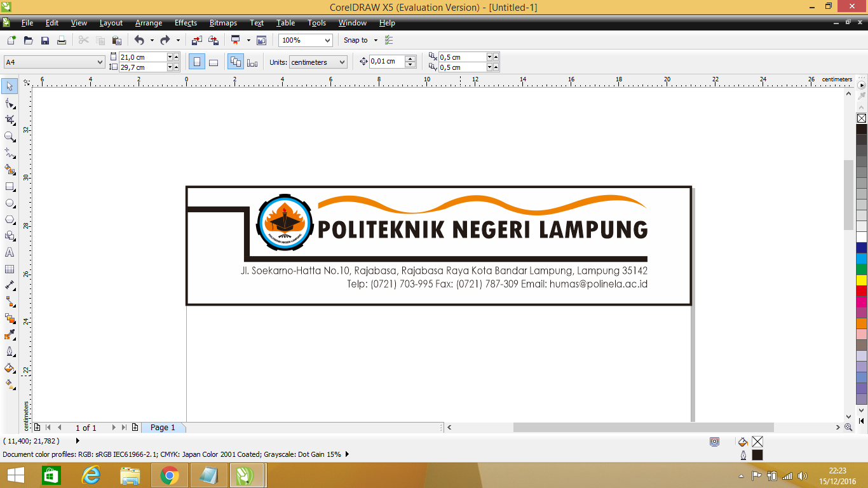Viewport: 868px width, 488px height.
Task: Select the Pick tool in the toolbox
Action: (10, 86)
